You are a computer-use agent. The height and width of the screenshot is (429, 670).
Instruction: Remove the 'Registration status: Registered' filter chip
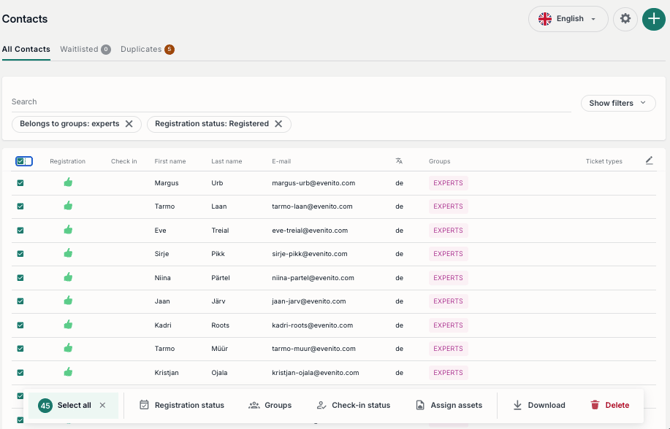click(x=278, y=124)
